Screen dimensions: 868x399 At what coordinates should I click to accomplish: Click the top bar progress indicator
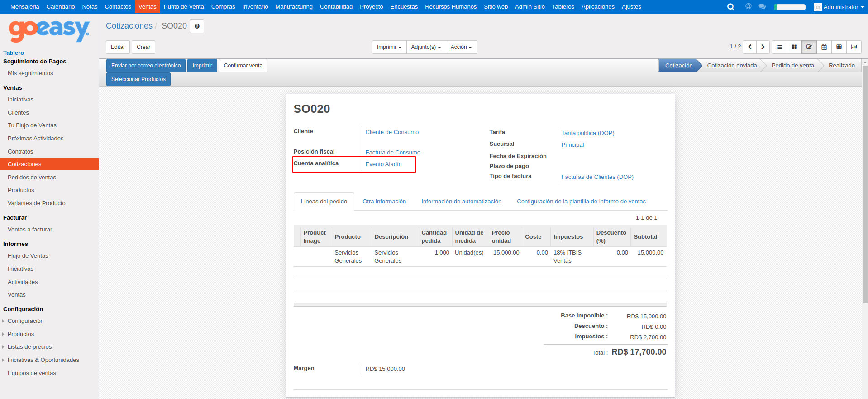pyautogui.click(x=790, y=7)
